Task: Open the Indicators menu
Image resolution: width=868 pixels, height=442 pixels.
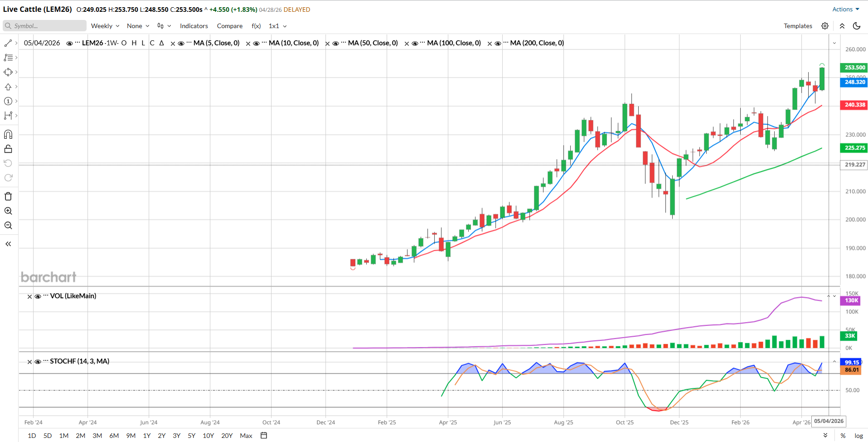Action: (x=194, y=26)
